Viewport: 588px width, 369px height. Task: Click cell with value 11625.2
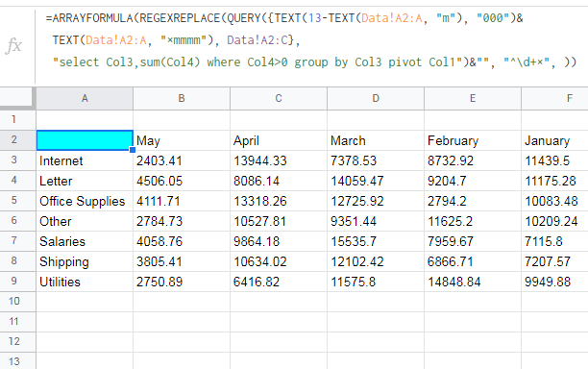473,221
